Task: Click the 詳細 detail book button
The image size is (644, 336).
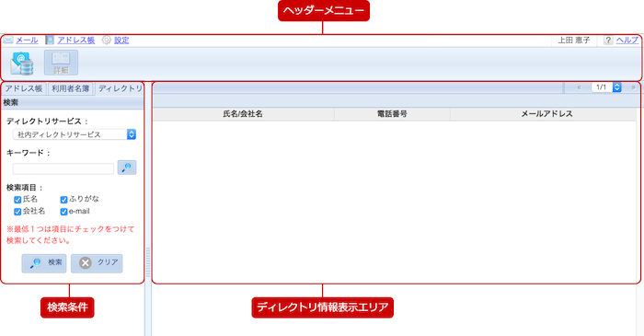Action: pyautogui.click(x=61, y=63)
